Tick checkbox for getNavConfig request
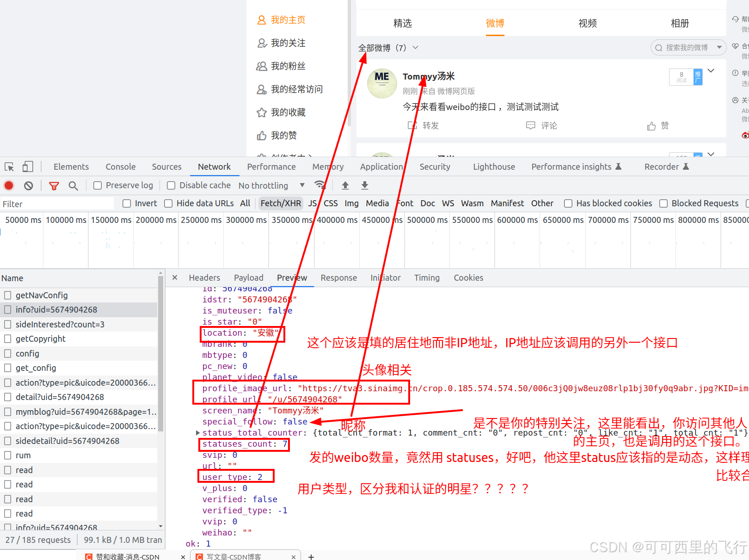This screenshot has width=749, height=560. click(8, 295)
